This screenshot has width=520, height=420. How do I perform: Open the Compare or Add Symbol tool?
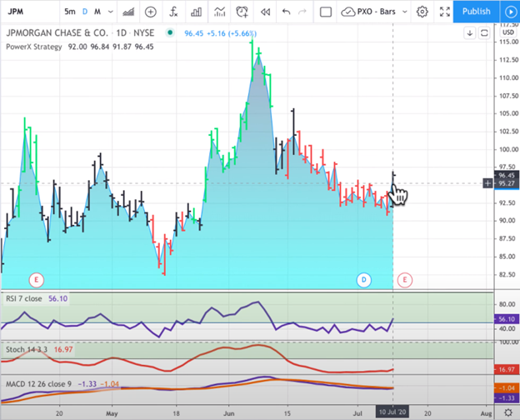click(x=150, y=12)
